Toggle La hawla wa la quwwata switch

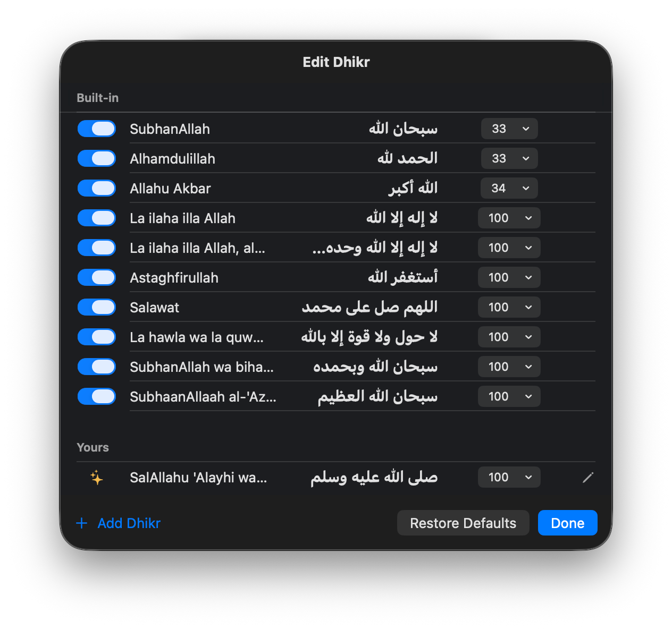click(x=97, y=337)
